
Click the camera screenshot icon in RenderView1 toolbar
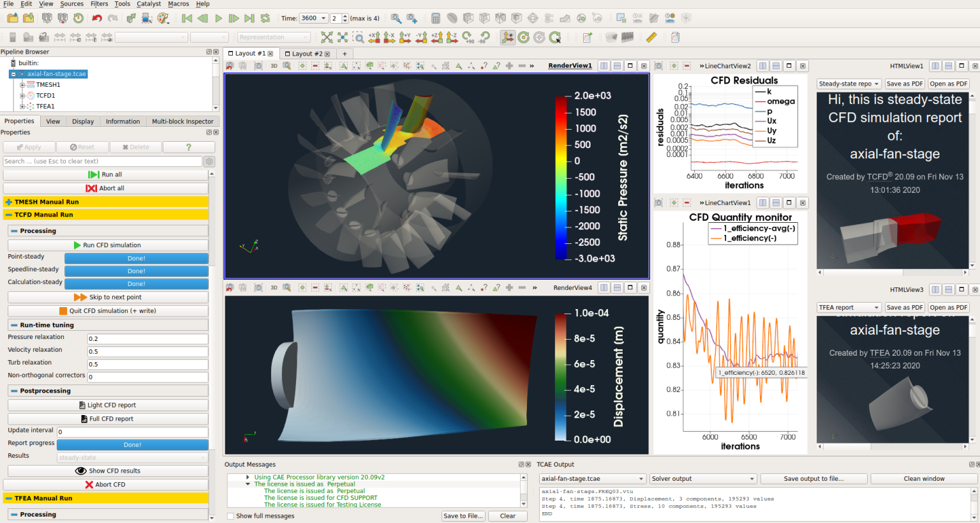pos(259,66)
